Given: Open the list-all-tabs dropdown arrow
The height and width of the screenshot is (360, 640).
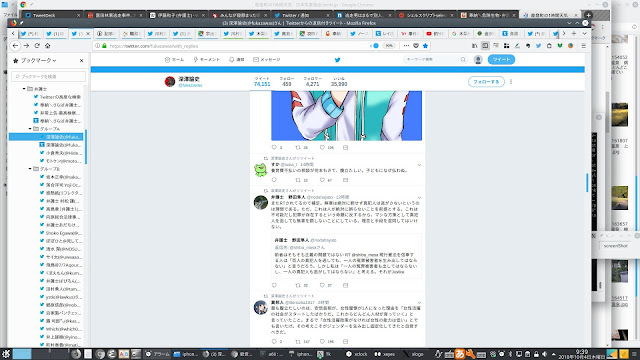Looking at the screenshot, I should [584, 33].
